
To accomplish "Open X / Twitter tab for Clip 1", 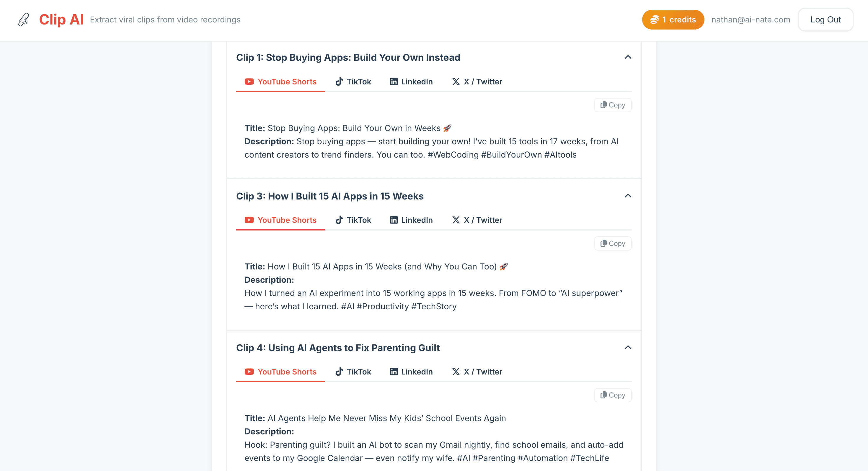I will point(477,81).
